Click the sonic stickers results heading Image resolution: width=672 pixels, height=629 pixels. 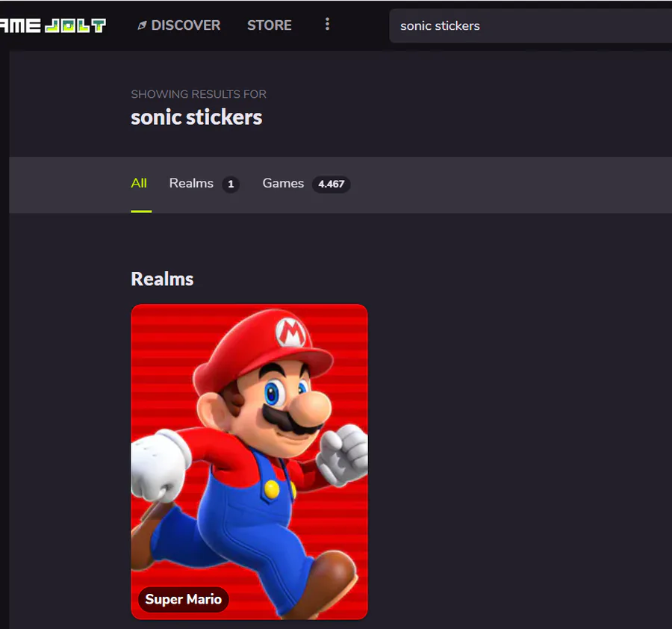196,117
